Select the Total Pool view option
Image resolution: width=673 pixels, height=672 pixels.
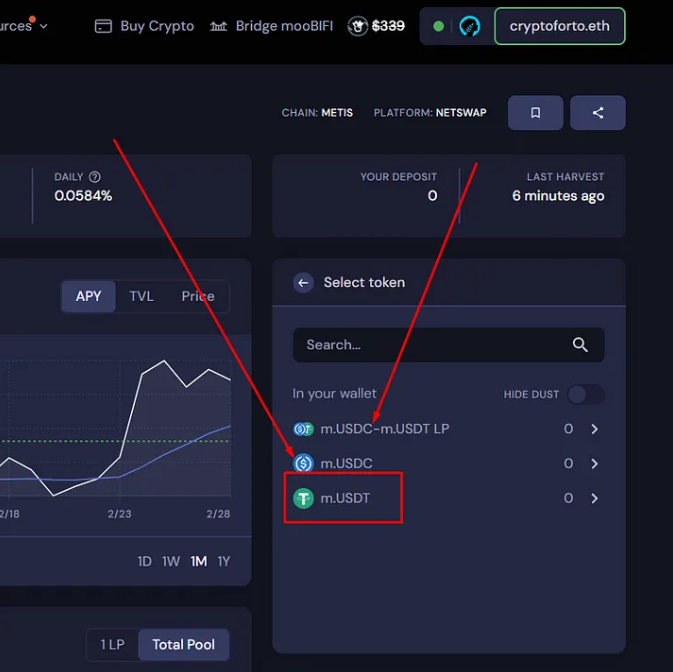[x=183, y=645]
